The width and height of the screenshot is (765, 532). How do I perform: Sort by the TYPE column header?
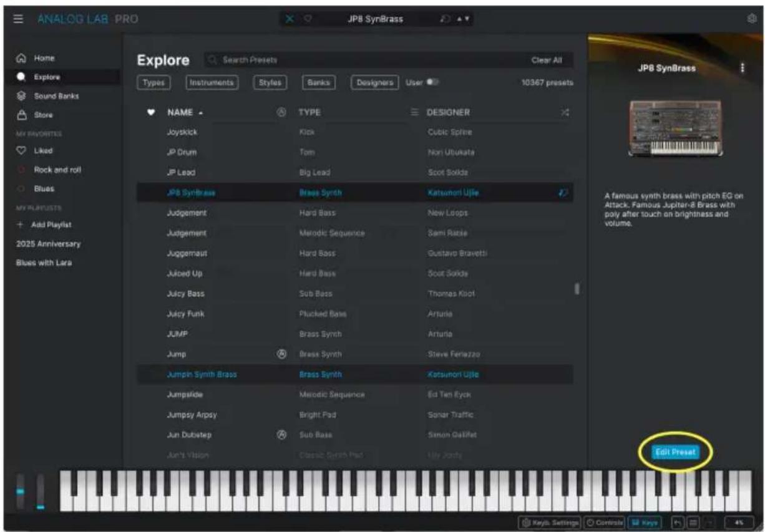pyautogui.click(x=309, y=112)
